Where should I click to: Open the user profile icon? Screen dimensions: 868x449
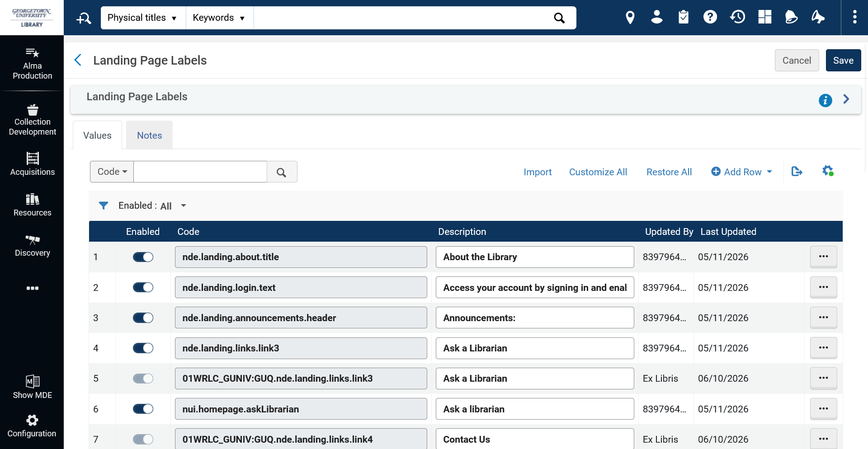point(656,17)
